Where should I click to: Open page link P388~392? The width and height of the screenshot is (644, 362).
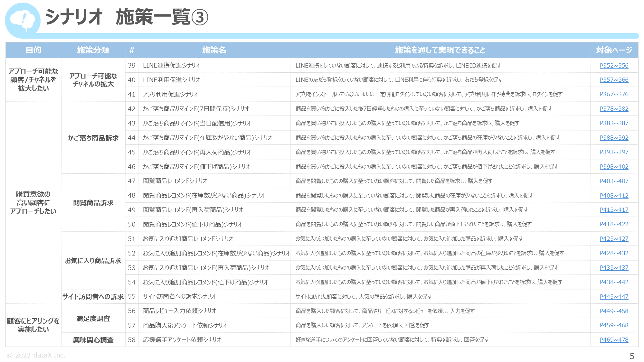click(614, 138)
